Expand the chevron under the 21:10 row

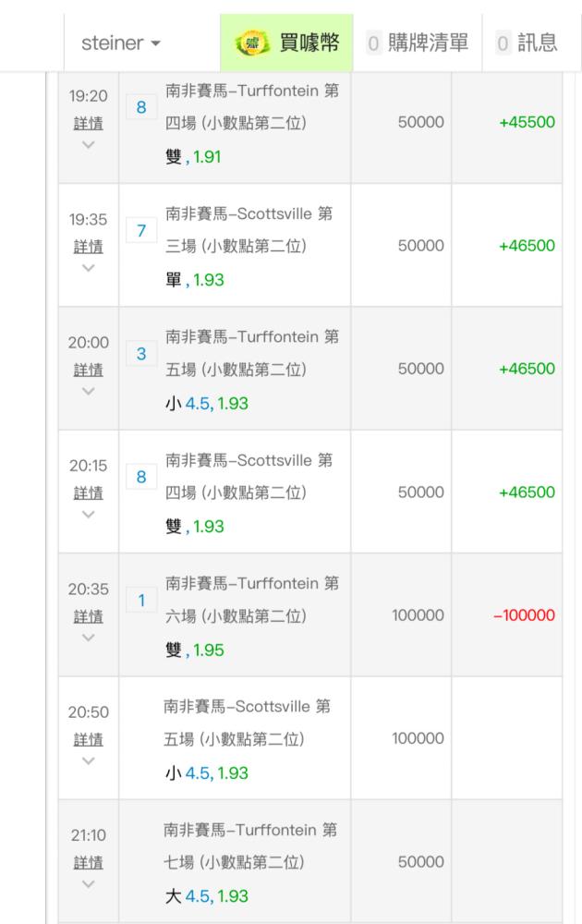click(x=89, y=882)
